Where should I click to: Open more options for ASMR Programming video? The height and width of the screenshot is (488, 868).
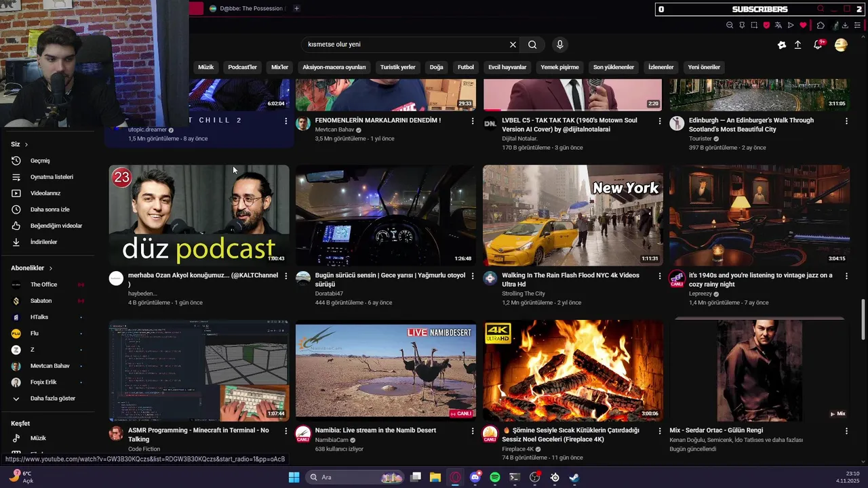[x=285, y=430]
